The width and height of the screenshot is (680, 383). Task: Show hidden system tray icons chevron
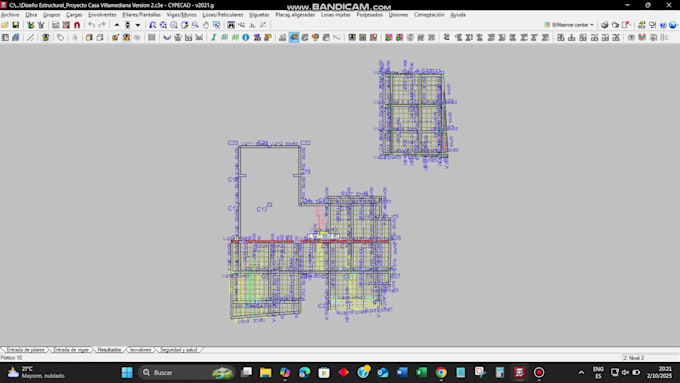[x=581, y=373]
